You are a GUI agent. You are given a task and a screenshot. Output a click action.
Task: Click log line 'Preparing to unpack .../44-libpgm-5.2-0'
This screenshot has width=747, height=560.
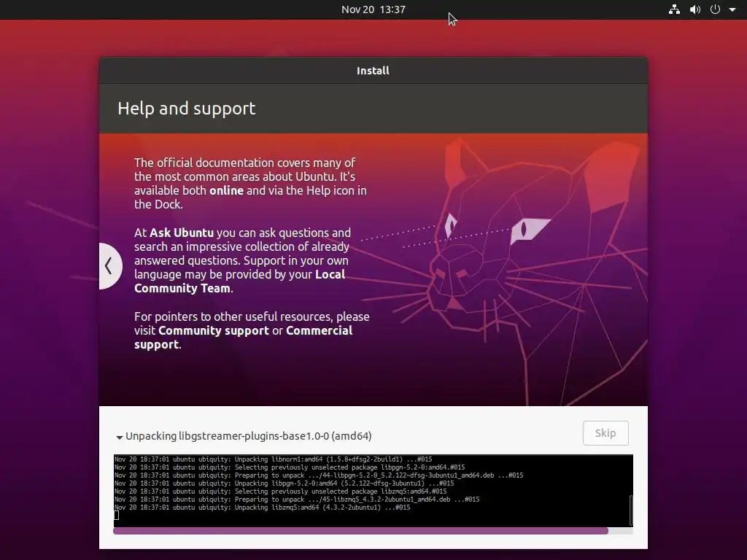[319, 475]
